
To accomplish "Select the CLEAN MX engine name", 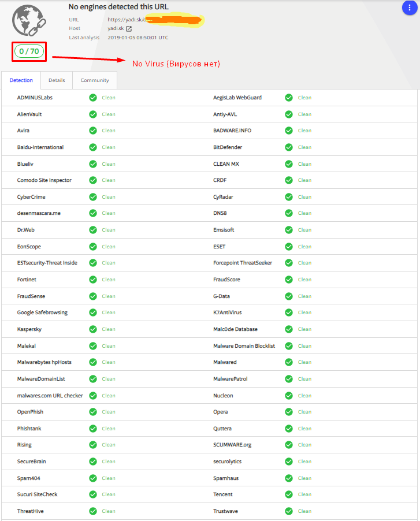I will click(226, 164).
